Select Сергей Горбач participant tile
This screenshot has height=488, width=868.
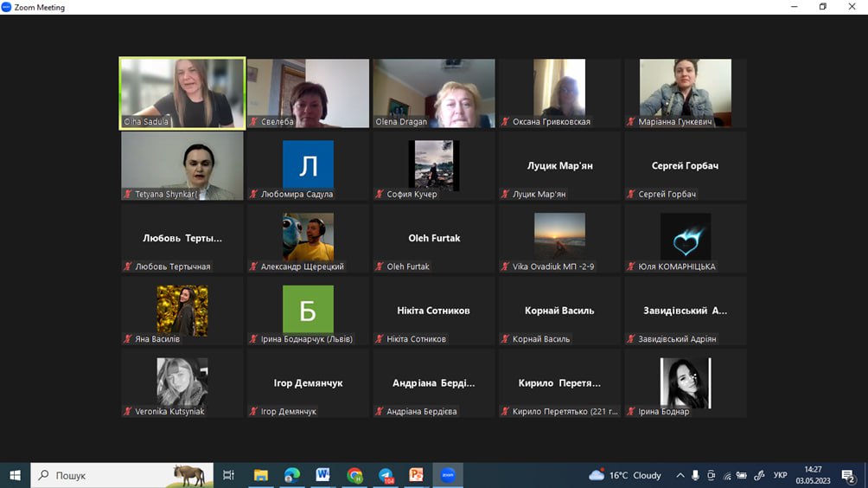(685, 166)
